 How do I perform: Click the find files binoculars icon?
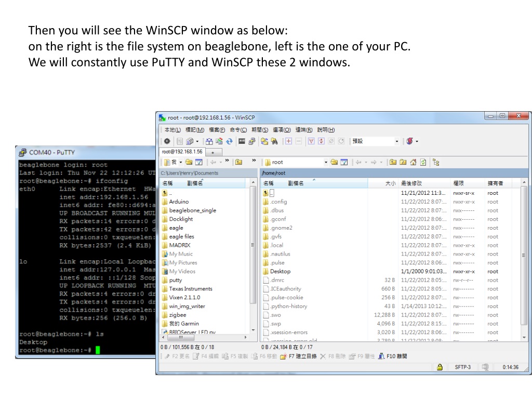[x=274, y=141]
